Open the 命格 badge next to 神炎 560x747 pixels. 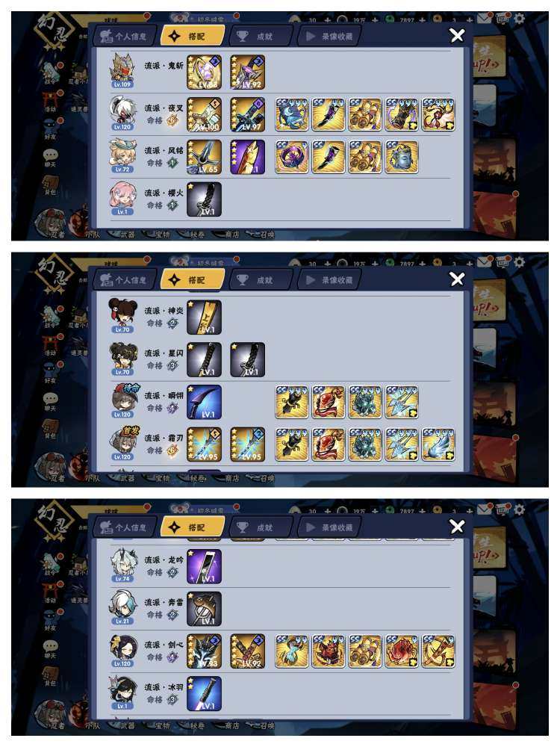(x=172, y=323)
